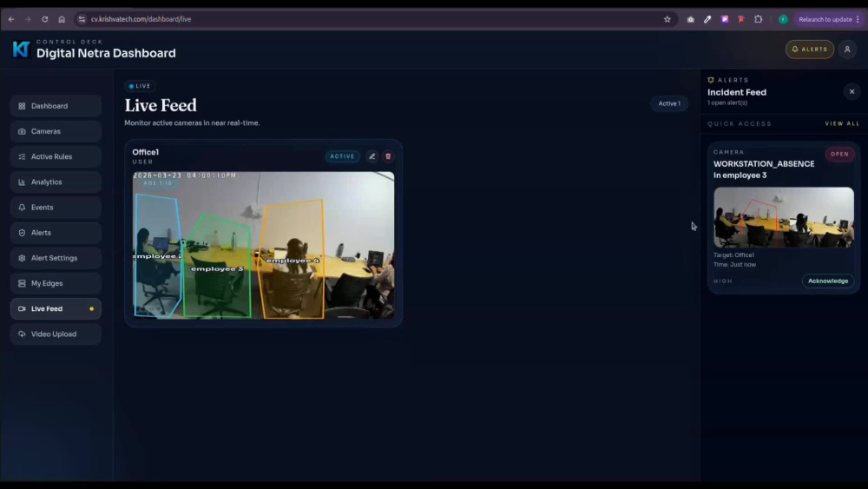
Task: Click the KrishvaTech K logo
Action: point(21,50)
